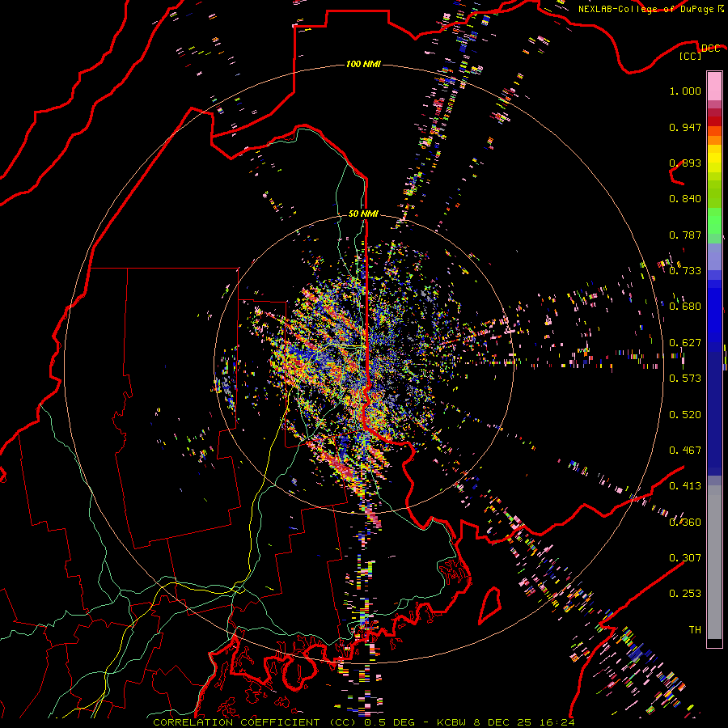The image size is (728, 728).
Task: Click the 0.413 scale value
Action: click(685, 486)
